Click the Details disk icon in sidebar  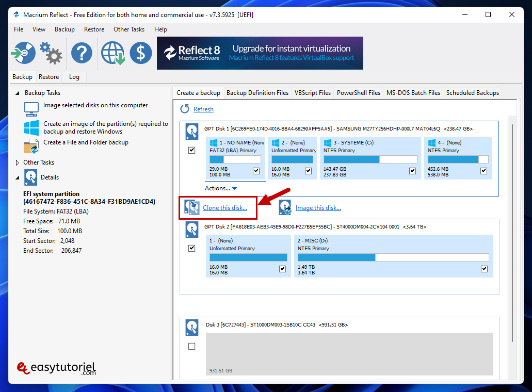(x=30, y=177)
